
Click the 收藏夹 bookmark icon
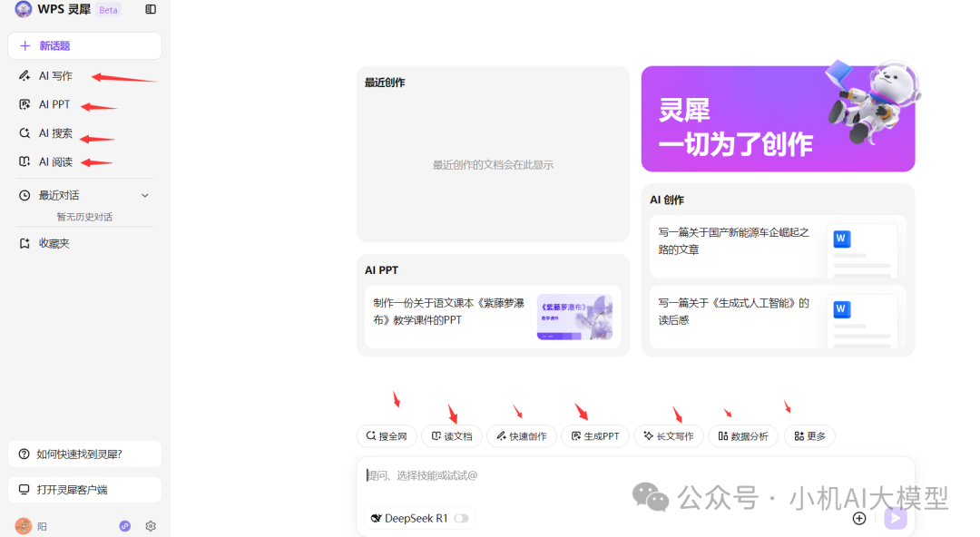click(24, 243)
